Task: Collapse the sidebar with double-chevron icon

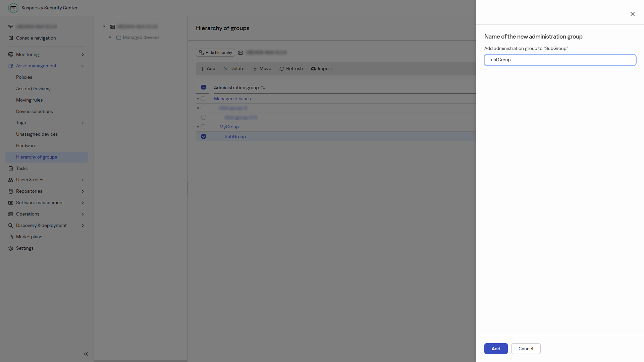Action: (x=86, y=354)
